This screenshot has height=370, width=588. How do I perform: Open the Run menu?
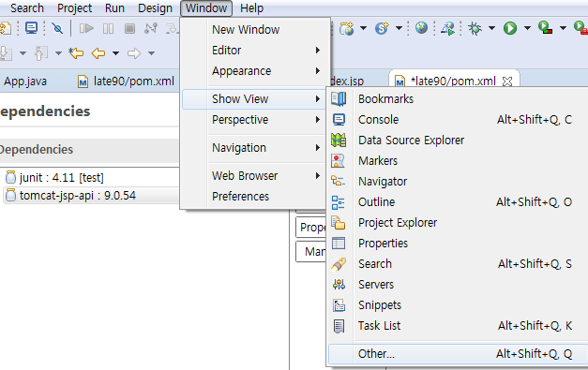point(114,7)
